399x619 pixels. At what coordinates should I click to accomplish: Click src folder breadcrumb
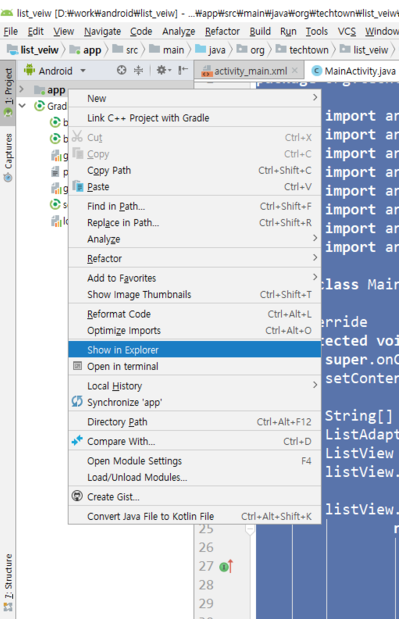125,50
